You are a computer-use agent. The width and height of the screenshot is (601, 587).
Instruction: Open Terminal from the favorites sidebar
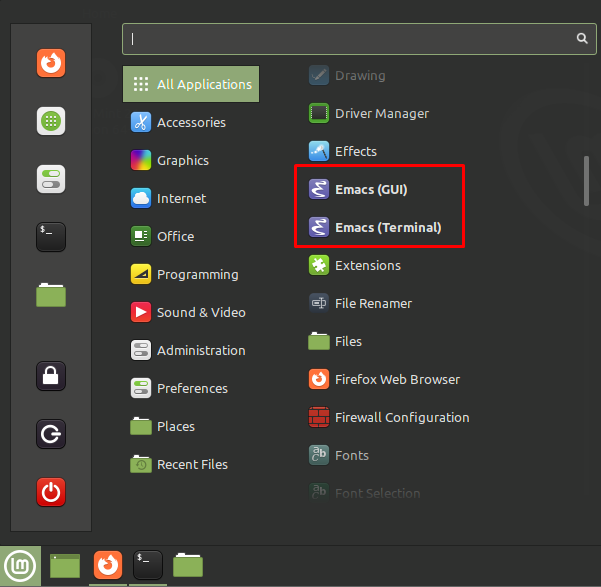tap(51, 237)
